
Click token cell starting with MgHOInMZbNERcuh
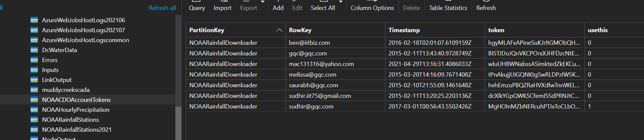coord(534,106)
